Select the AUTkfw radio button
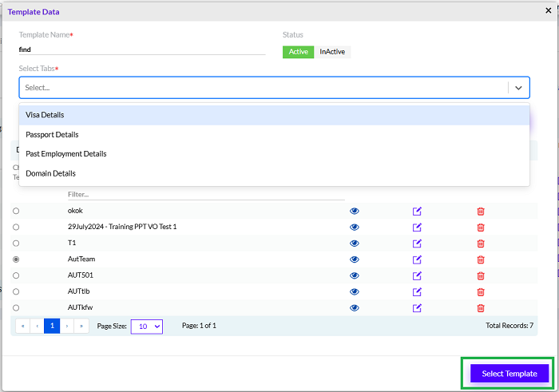 [16, 308]
